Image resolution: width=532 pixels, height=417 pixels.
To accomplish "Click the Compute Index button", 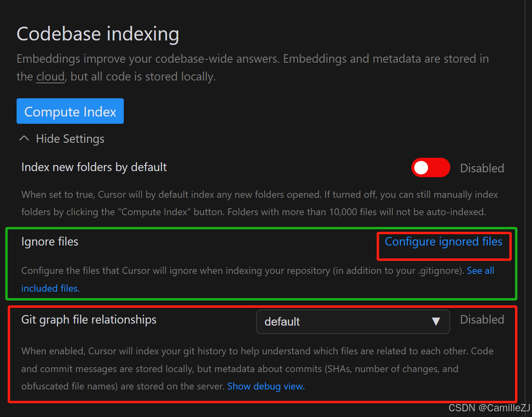I will 70,111.
